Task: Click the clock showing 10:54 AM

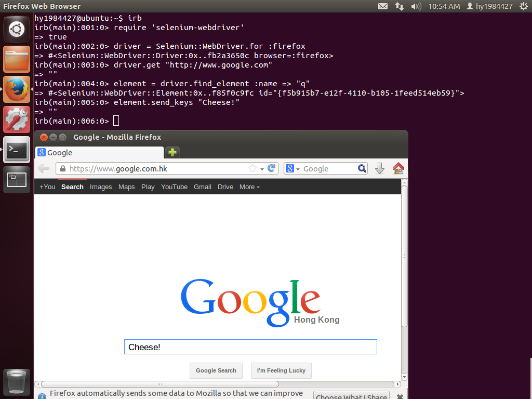Action: point(444,6)
